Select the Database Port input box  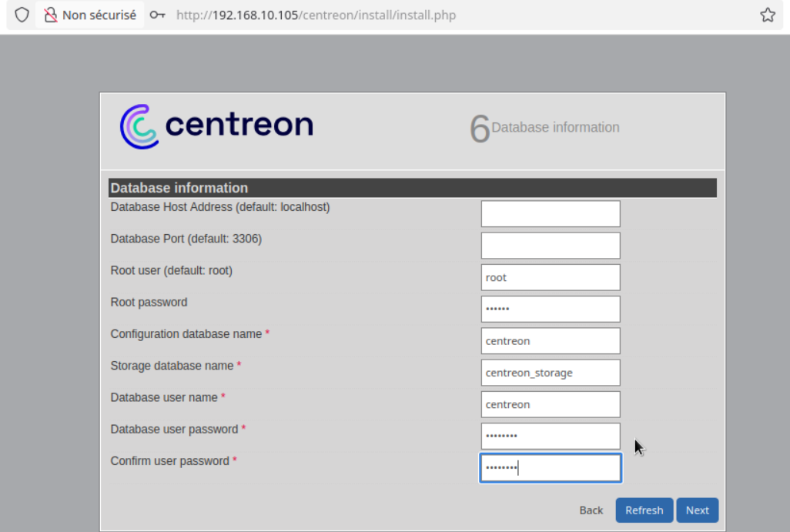pos(550,246)
